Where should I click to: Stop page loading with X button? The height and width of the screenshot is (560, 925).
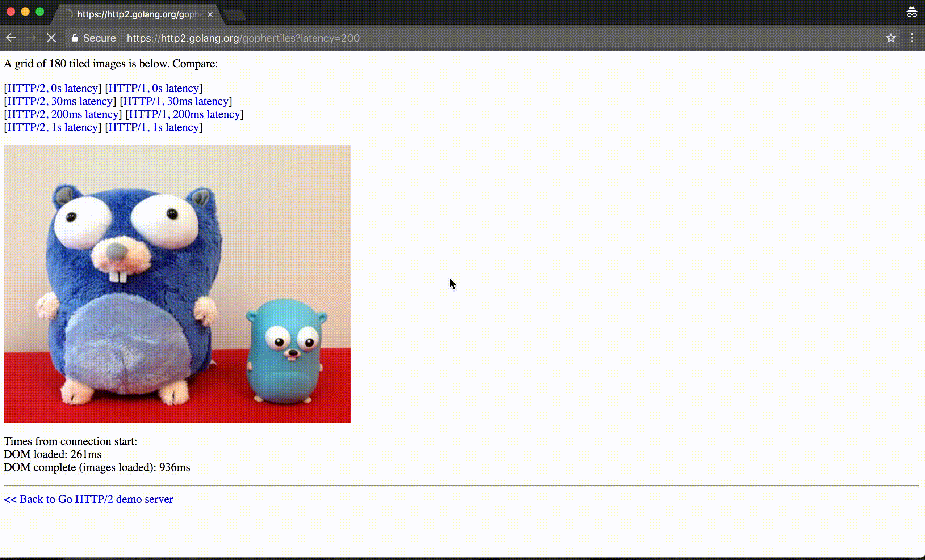coord(51,38)
